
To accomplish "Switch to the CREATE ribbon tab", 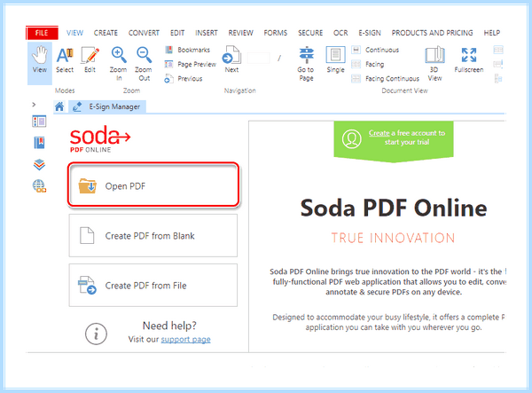I will pos(106,33).
